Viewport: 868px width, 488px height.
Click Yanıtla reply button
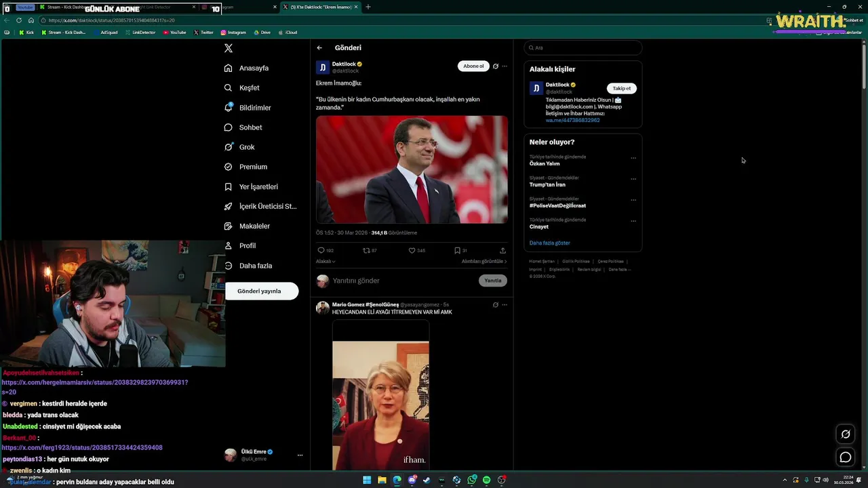tap(493, 281)
